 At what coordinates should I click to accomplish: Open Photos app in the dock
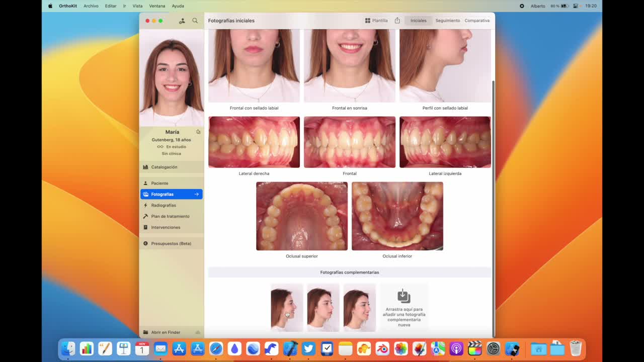pos(401,348)
